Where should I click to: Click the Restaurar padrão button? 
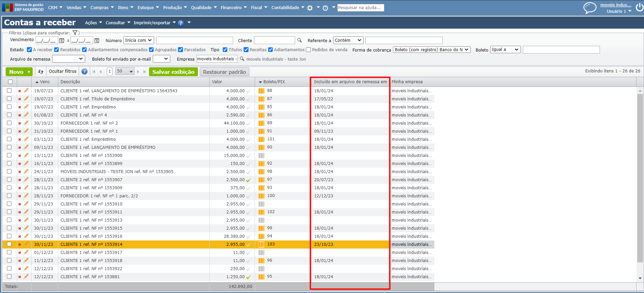click(x=224, y=72)
